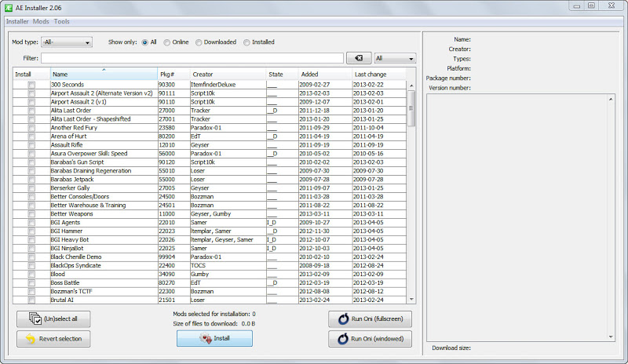Check install box for Boss Battle
The width and height of the screenshot is (628, 364).
[31, 282]
